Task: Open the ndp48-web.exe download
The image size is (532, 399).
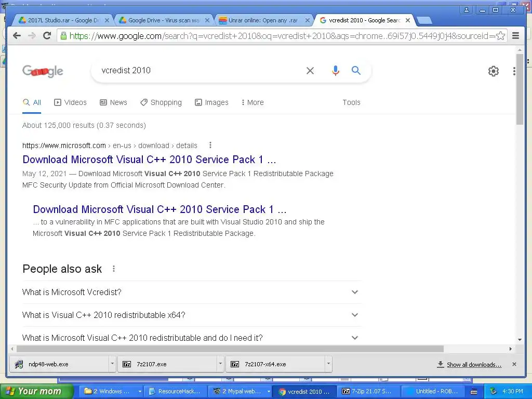Action: point(59,364)
